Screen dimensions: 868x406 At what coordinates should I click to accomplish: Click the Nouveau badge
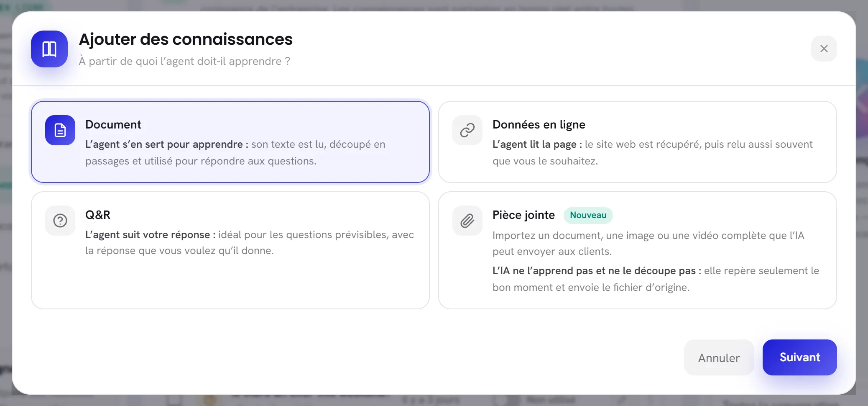pos(588,215)
